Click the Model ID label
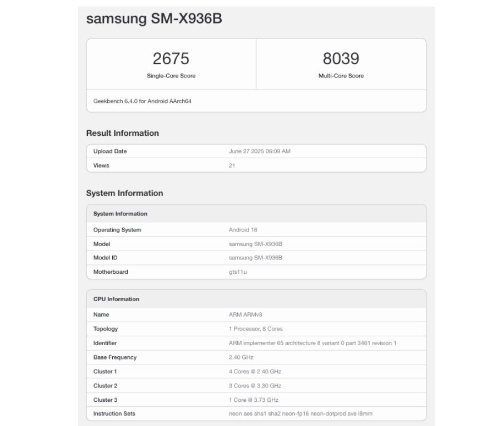The image size is (504, 426). [x=106, y=258]
